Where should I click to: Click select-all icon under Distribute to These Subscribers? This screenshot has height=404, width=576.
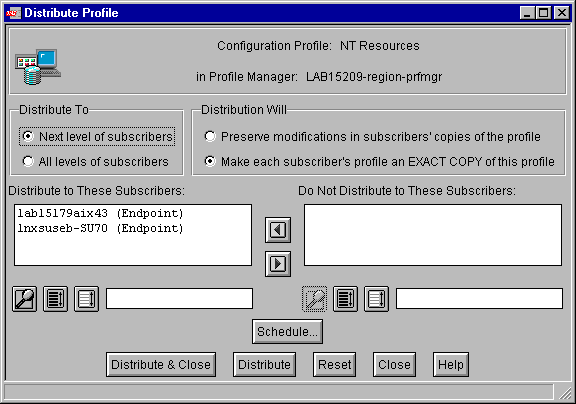(55, 299)
